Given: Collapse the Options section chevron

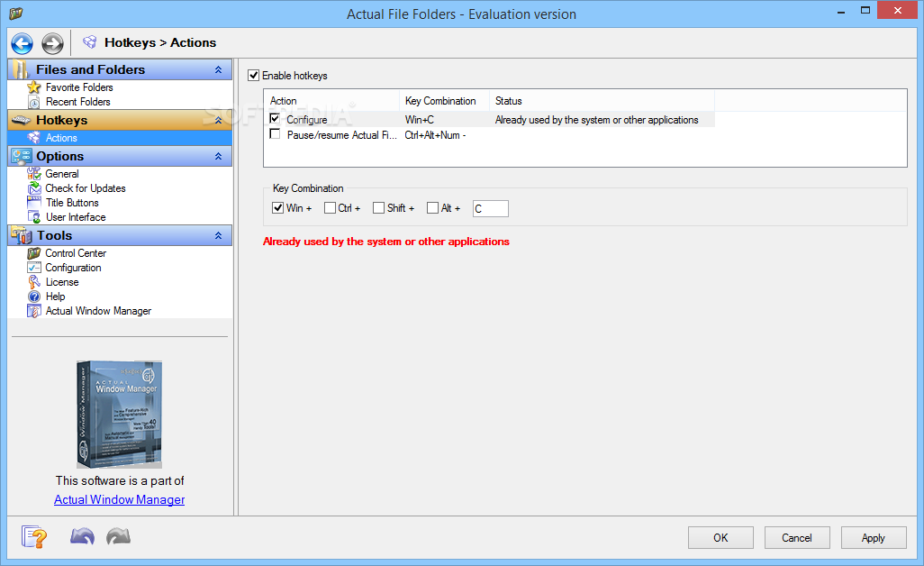Looking at the screenshot, I should coord(219,156).
